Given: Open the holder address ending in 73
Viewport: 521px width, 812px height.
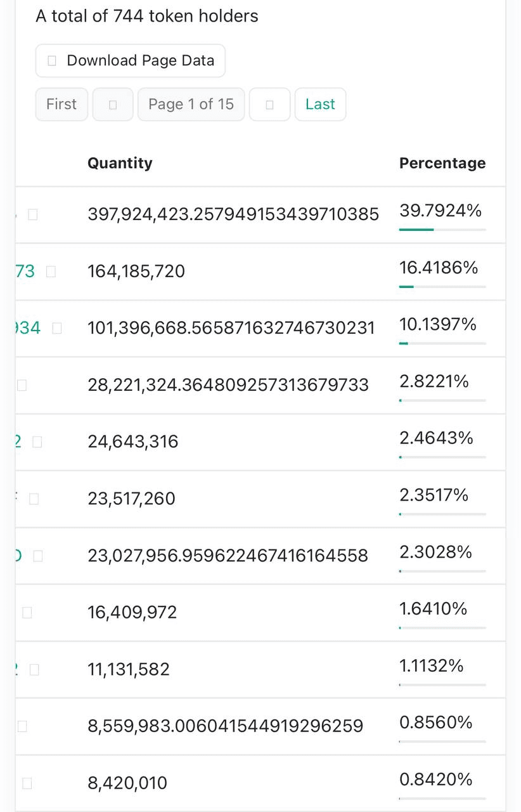Looking at the screenshot, I should [x=25, y=272].
